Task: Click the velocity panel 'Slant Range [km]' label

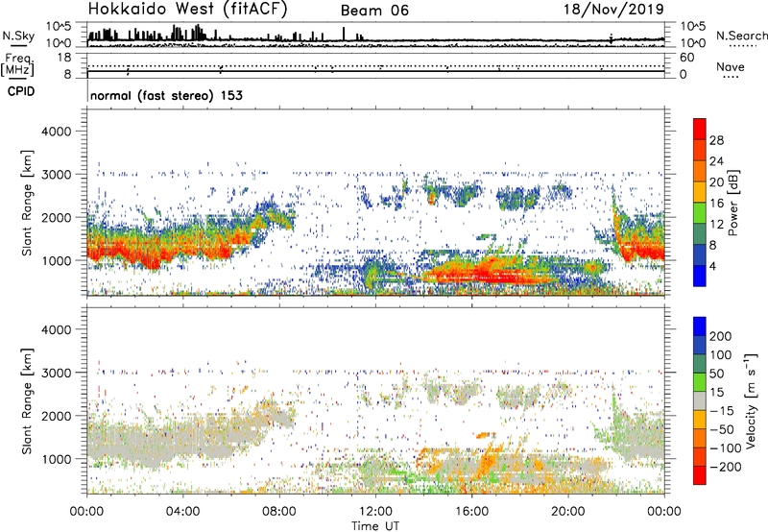Action: point(27,401)
